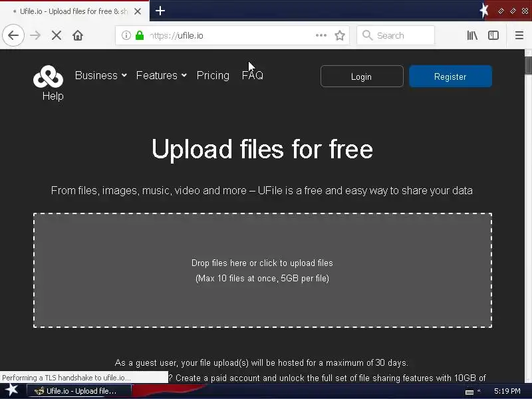Open a new tab with the plus
Screen dimensions: 532x399
point(160,11)
